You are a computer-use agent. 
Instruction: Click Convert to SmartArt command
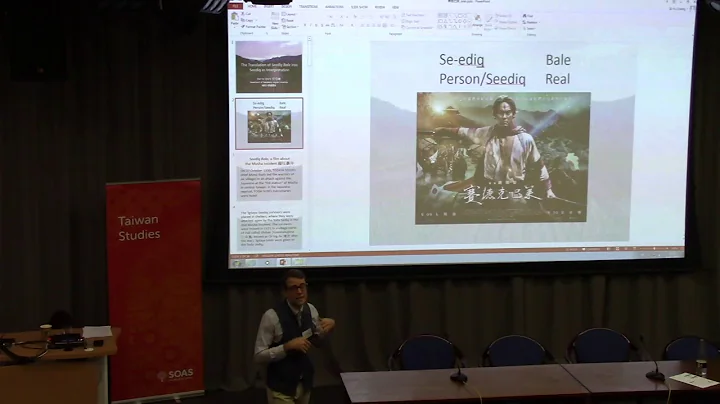click(x=418, y=28)
